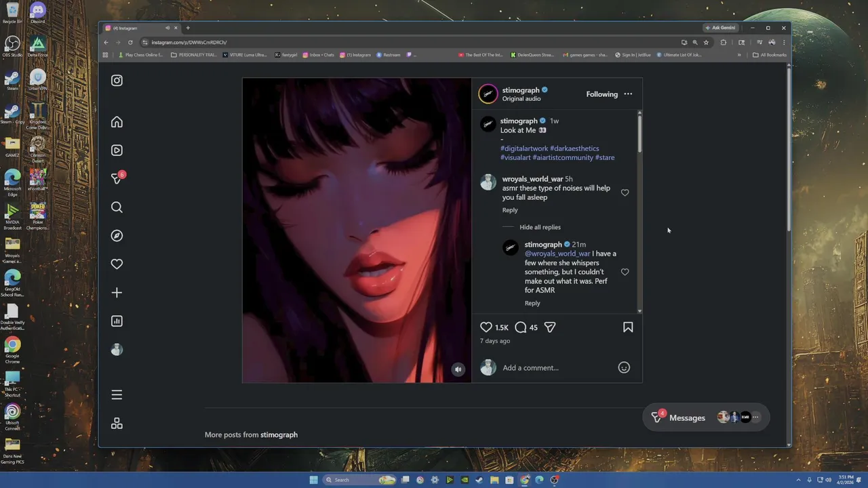868x488 pixels.
Task: Open the Explore compass icon
Action: pos(117,236)
